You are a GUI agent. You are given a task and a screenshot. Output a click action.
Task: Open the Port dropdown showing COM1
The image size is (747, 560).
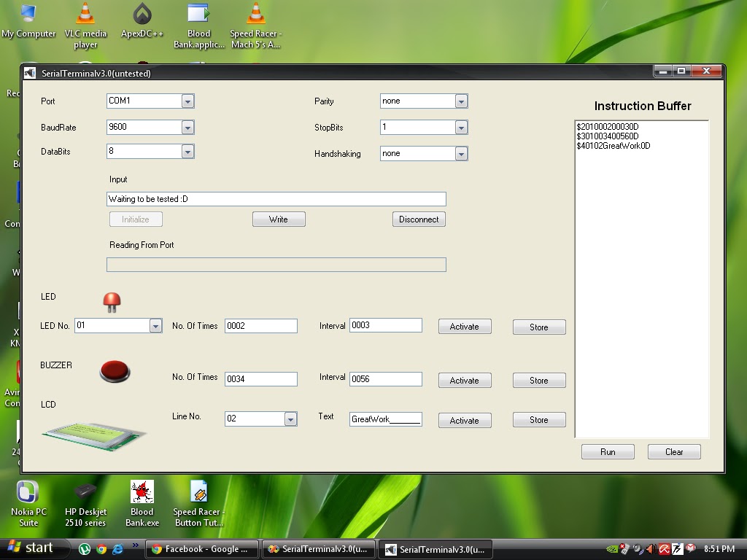coord(189,101)
